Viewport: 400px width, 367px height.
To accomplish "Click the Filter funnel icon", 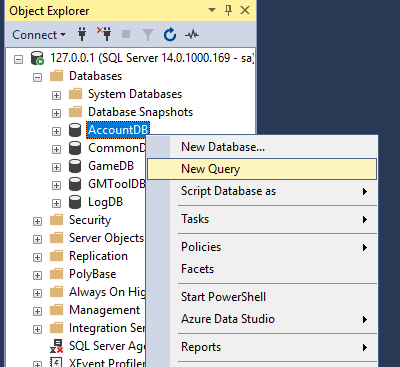I will coord(148,35).
